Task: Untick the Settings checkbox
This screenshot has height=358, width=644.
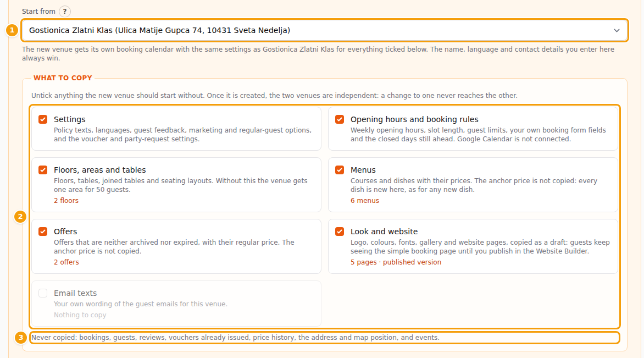Action: (x=43, y=119)
